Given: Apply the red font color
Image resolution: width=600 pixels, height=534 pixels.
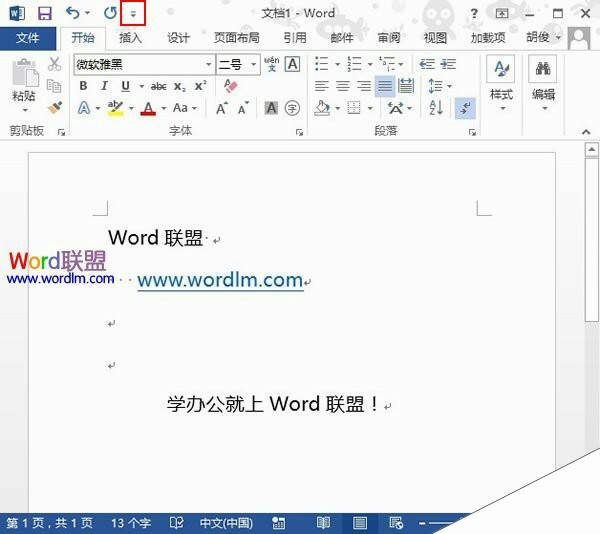Looking at the screenshot, I should 148,109.
